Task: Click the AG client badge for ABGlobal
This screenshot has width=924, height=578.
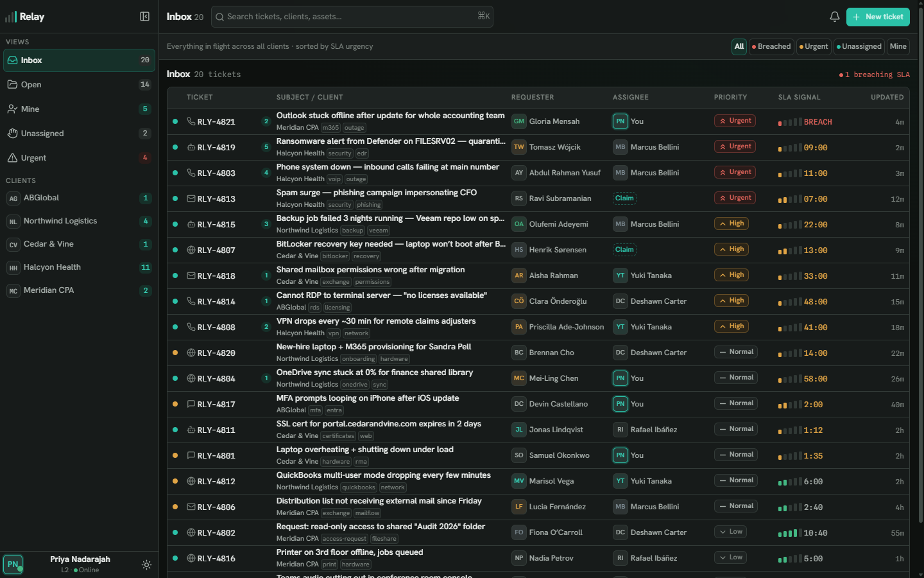Action: click(13, 198)
